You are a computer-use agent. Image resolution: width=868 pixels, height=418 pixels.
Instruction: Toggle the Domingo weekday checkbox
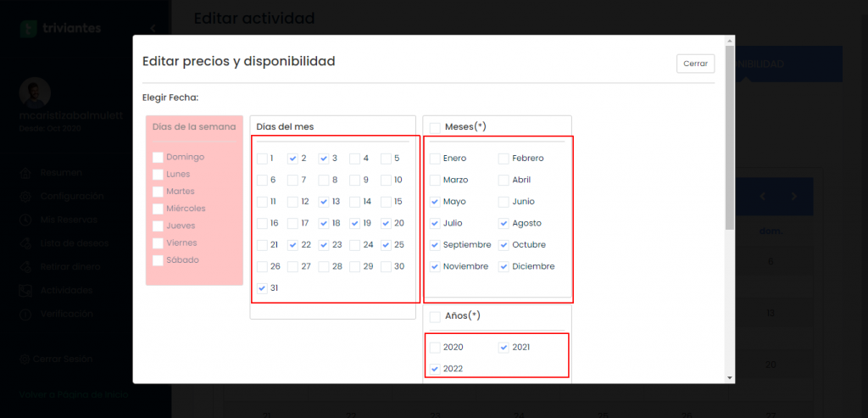158,157
